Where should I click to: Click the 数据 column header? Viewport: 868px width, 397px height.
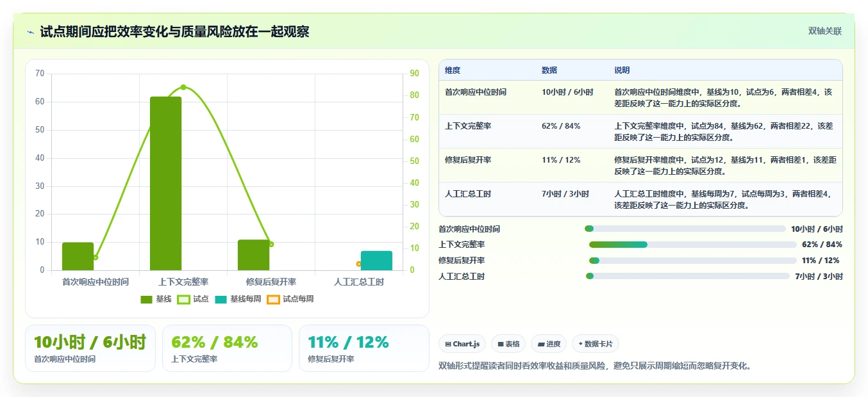[549, 70]
